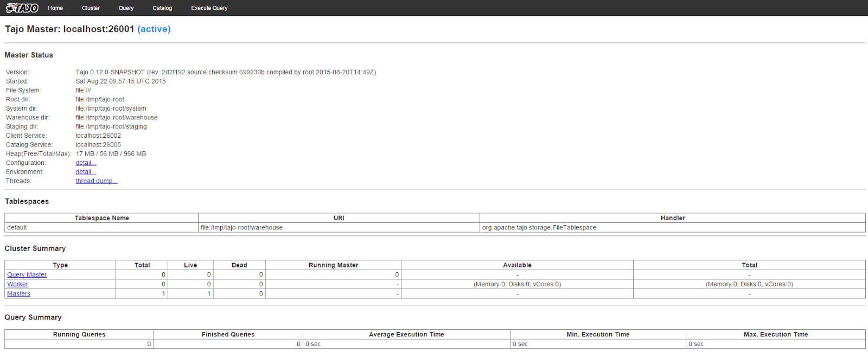Click the Handler column header
The width and height of the screenshot is (868, 352).
(x=673, y=218)
